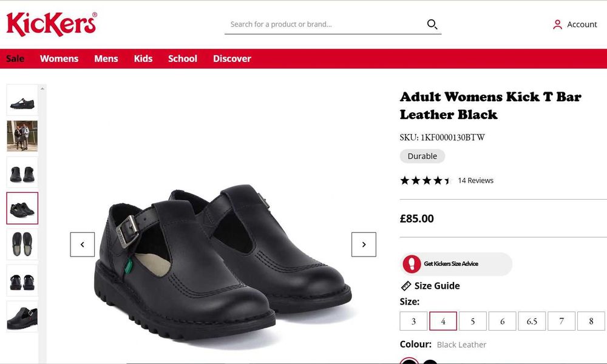The image size is (607, 364).
Task: Click the footprint size advice icon
Action: 412,264
